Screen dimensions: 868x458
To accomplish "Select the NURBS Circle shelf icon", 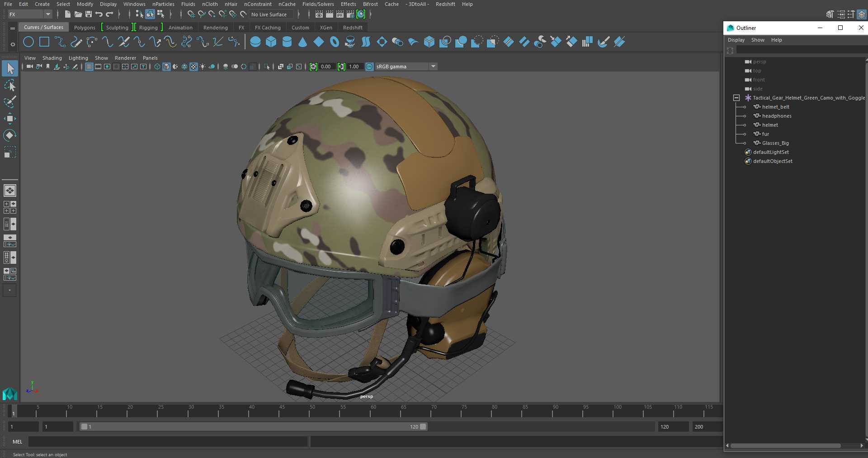I will 28,42.
